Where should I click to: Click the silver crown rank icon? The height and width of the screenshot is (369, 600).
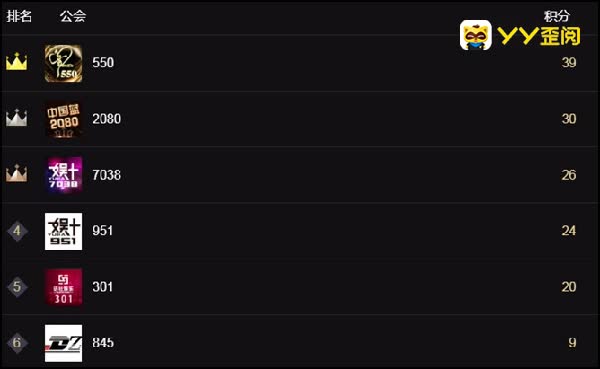point(16,118)
